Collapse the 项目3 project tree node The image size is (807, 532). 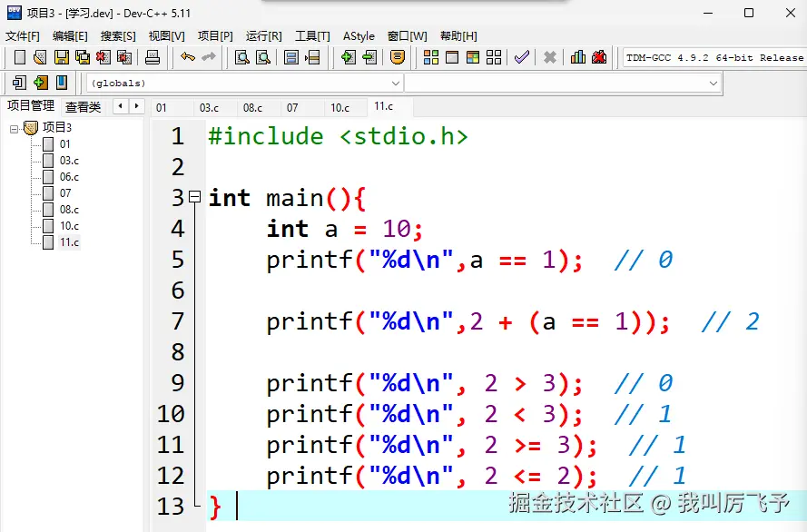pos(14,129)
